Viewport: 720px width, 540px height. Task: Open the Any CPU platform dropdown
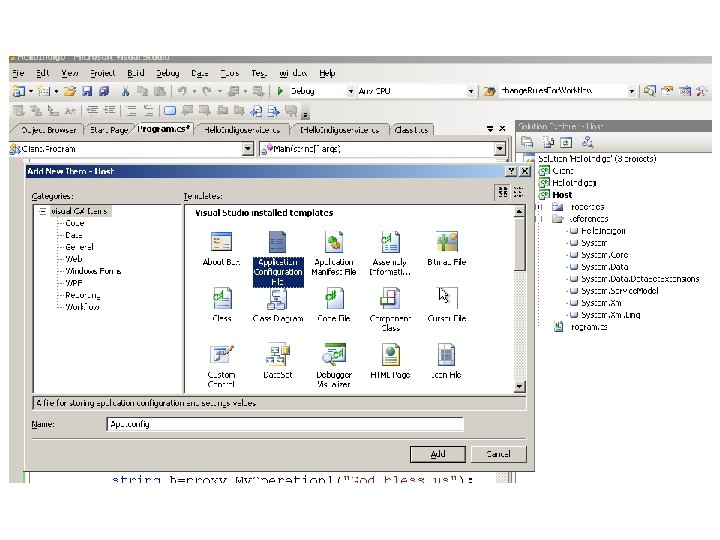[471, 91]
